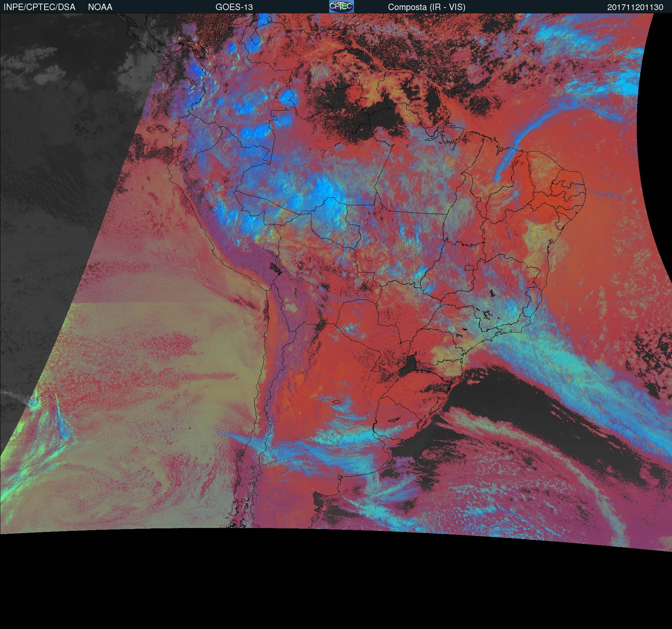Select the INPE/CPTEC/DSA header label
This screenshot has width=672, height=629.
[x=40, y=7]
